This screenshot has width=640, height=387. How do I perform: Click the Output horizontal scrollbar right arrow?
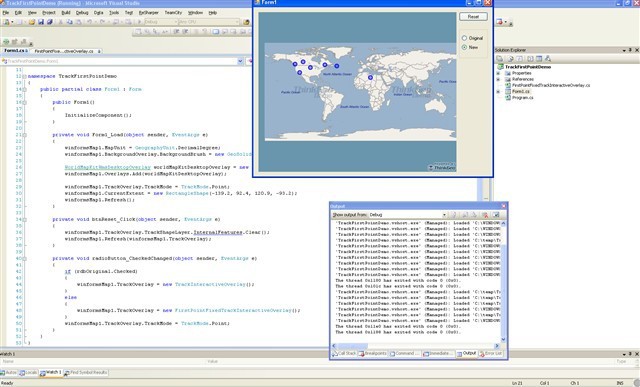(497, 346)
